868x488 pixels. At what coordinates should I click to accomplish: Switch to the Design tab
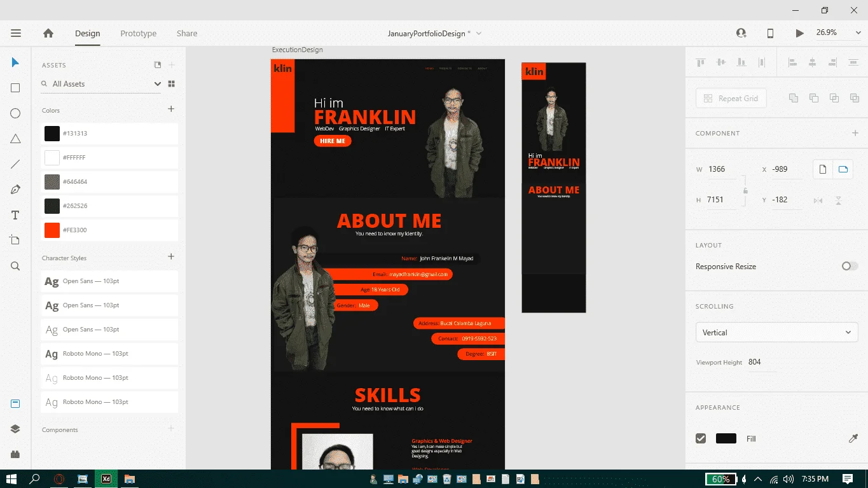coord(87,33)
